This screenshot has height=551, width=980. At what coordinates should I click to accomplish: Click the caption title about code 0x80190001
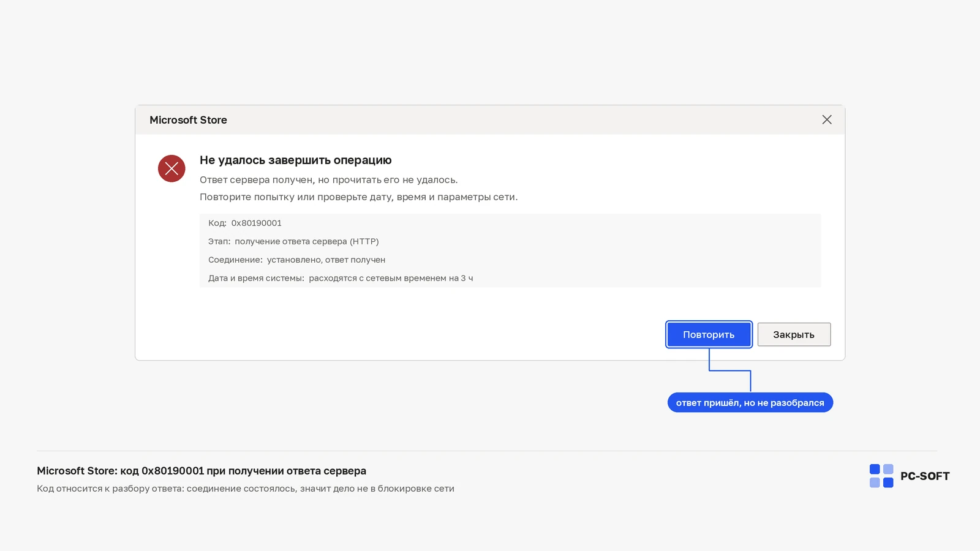[202, 471]
